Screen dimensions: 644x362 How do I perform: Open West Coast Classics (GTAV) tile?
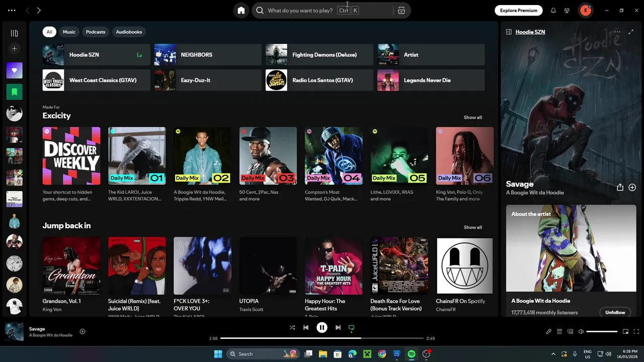pos(96,80)
